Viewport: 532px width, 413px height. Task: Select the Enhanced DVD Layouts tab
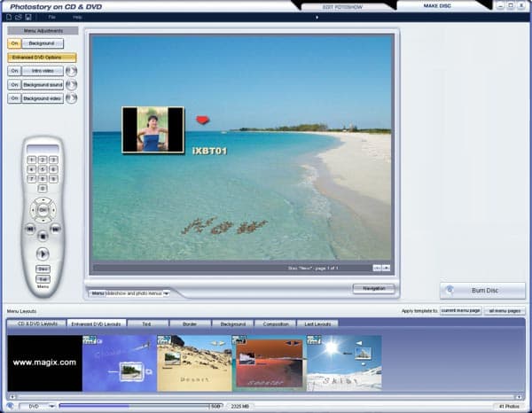(x=97, y=323)
